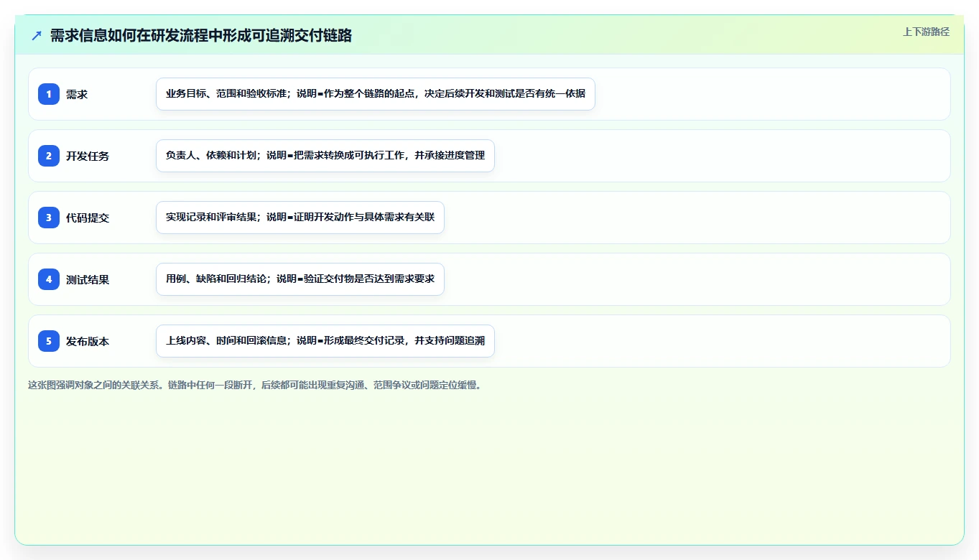Click the footnote starting 这张图强调对象之间的关联关系
The height and width of the screenshot is (560, 979).
(254, 385)
